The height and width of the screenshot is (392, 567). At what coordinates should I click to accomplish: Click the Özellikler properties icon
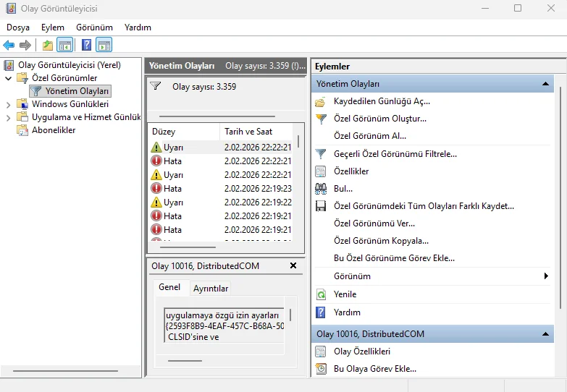[321, 171]
